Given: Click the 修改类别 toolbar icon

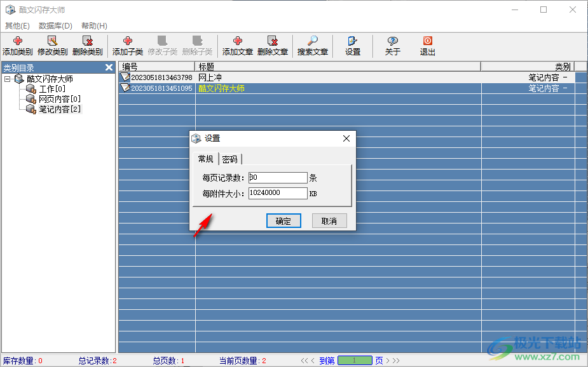Looking at the screenshot, I should pos(53,46).
